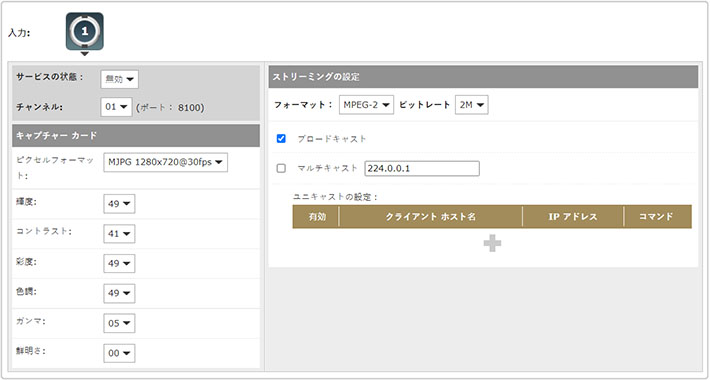
Task: Expand the 彩度 value dropdown
Action: (x=119, y=264)
